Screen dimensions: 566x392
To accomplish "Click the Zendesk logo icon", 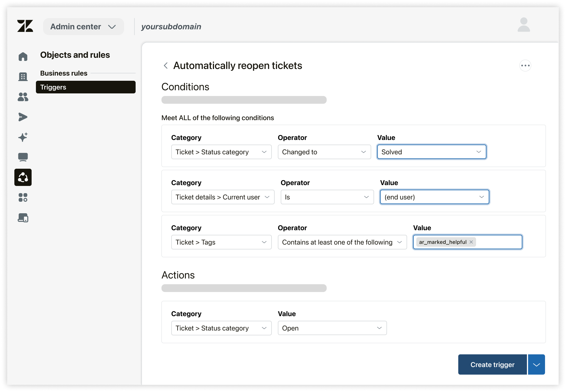I will tap(25, 26).
